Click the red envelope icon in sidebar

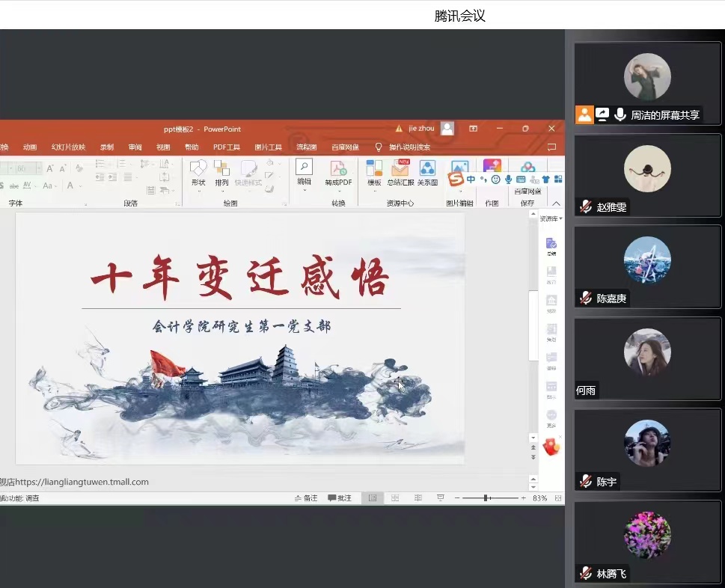[551, 447]
